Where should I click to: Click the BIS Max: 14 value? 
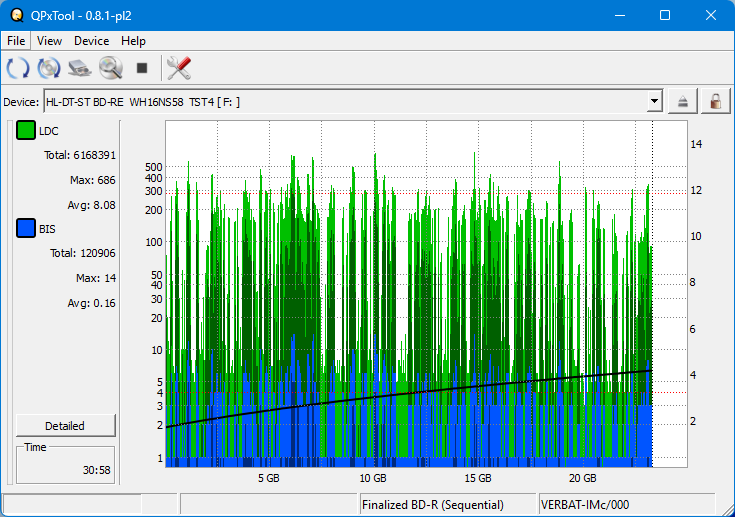[96, 278]
